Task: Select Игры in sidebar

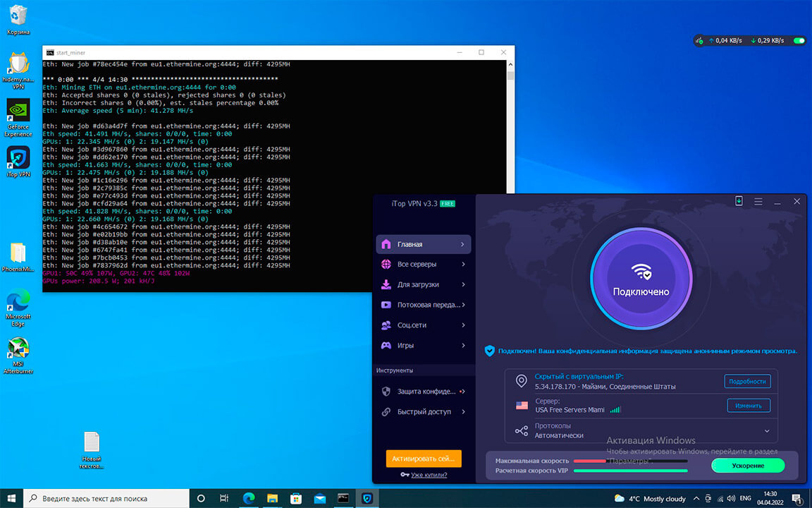Action: [423, 345]
